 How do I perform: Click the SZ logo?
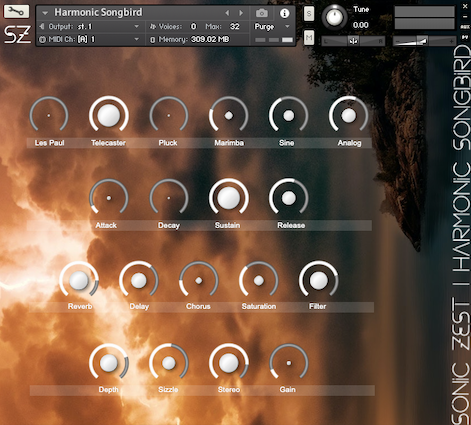(17, 35)
